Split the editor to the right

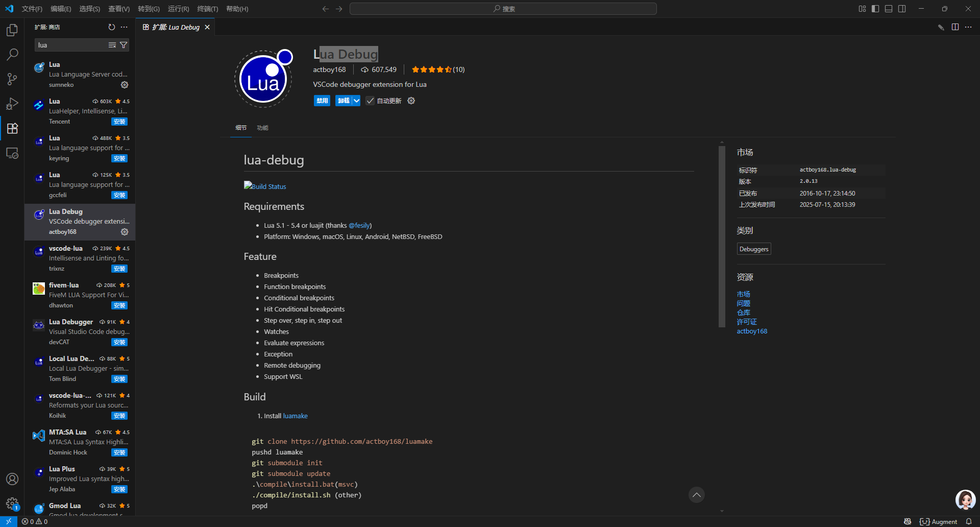955,27
